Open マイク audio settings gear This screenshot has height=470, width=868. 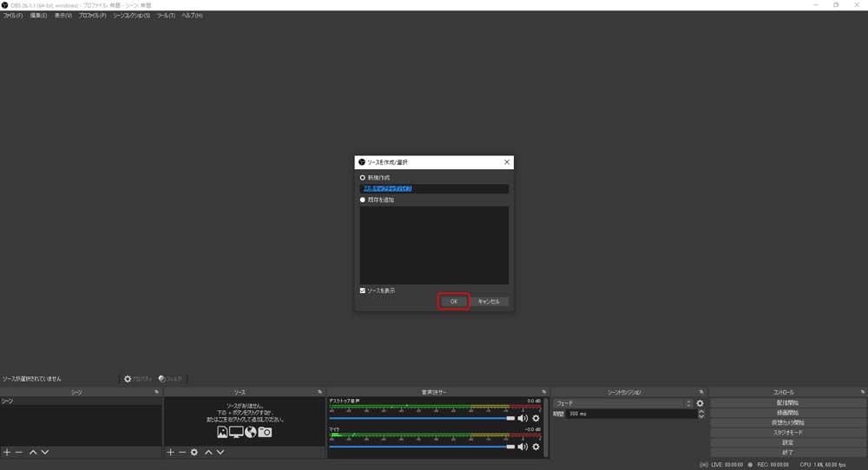click(536, 447)
